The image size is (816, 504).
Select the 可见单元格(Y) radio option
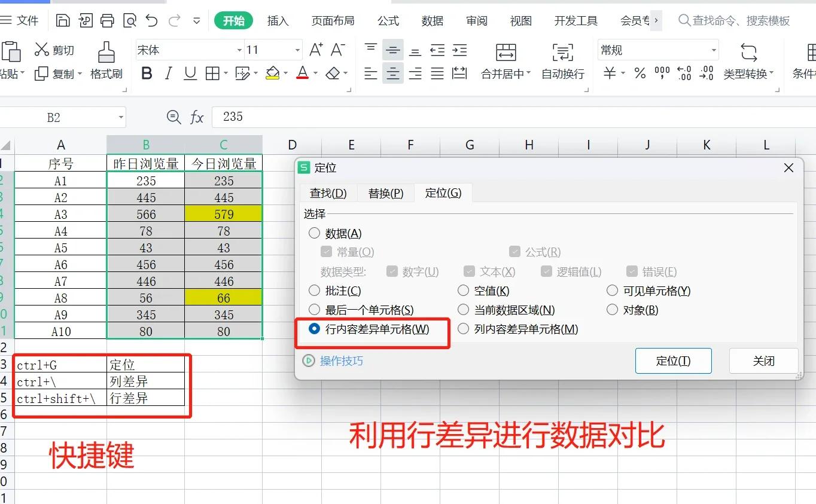click(x=612, y=291)
